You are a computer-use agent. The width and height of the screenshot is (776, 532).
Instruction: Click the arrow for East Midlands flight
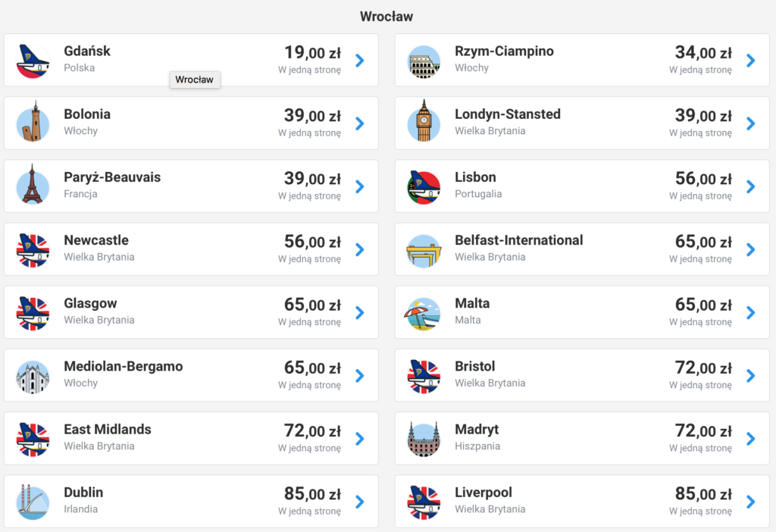tap(360, 439)
